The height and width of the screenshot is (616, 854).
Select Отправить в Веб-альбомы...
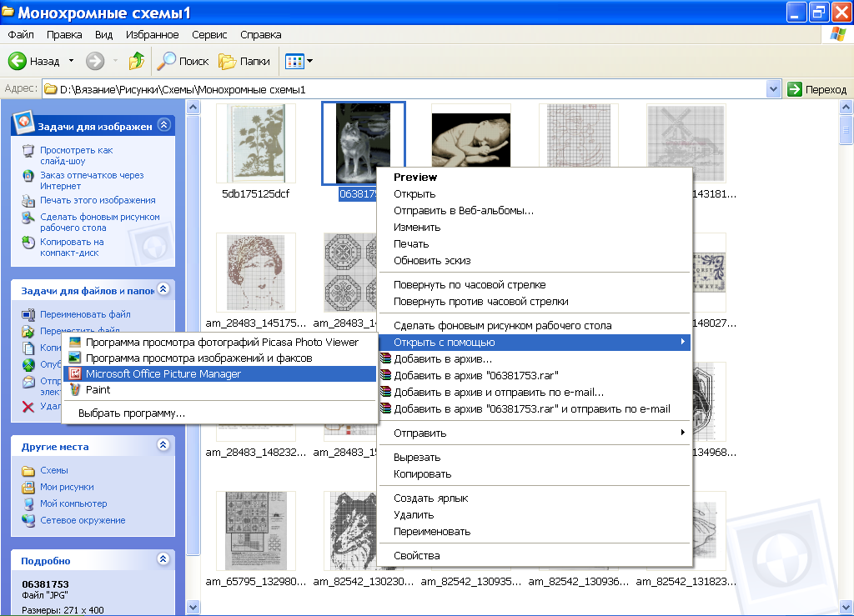point(535,211)
